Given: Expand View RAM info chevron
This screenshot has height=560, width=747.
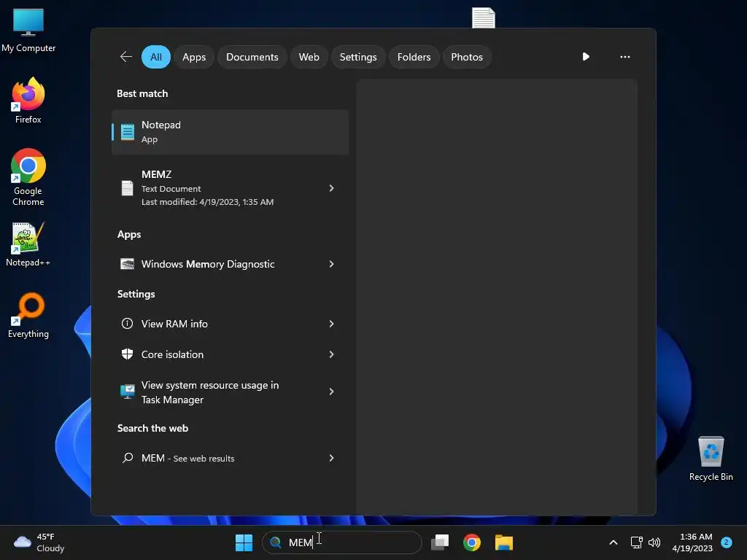Looking at the screenshot, I should pos(332,324).
